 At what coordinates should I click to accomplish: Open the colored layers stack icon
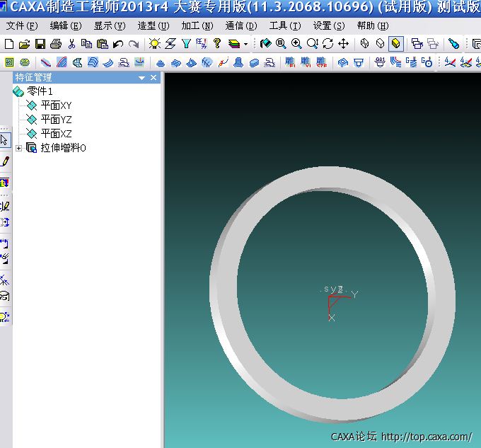(x=234, y=44)
